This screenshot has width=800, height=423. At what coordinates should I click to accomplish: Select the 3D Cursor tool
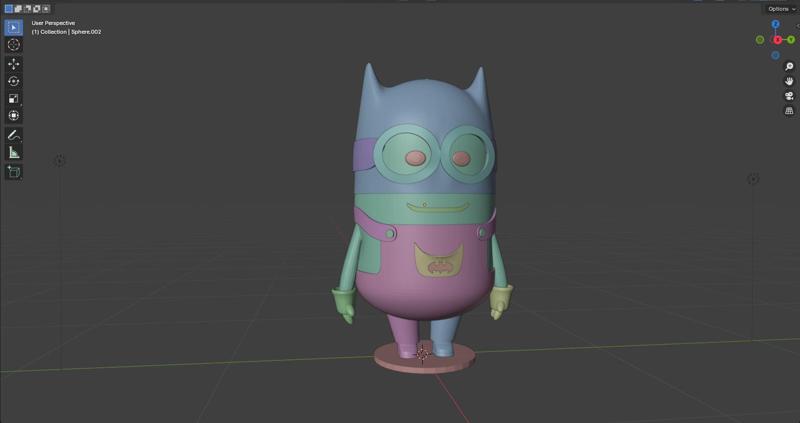coord(14,44)
